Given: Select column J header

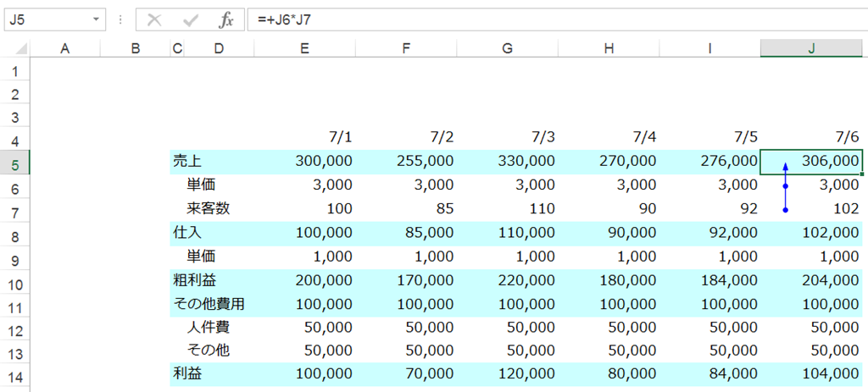Looking at the screenshot, I should (811, 48).
